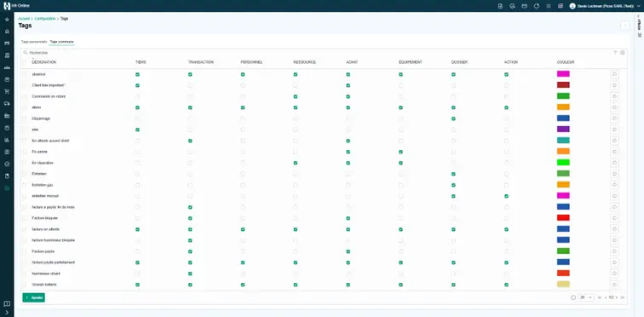Viewport: 644px width, 317px height.
Task: Open the check-circle icon in sidebar
Action: pyautogui.click(x=7, y=164)
